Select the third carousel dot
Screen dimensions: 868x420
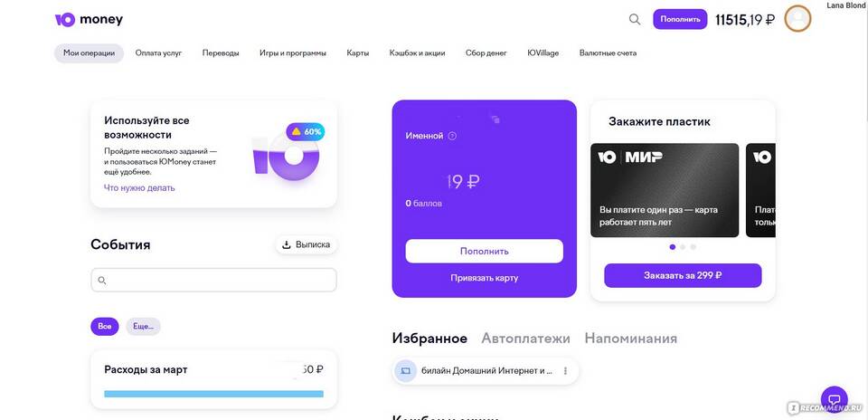[693, 247]
